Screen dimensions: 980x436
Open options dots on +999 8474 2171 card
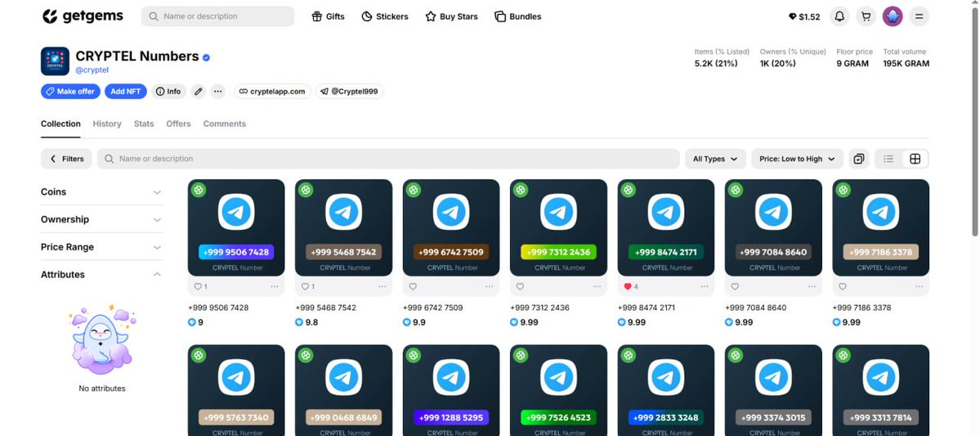(x=705, y=286)
